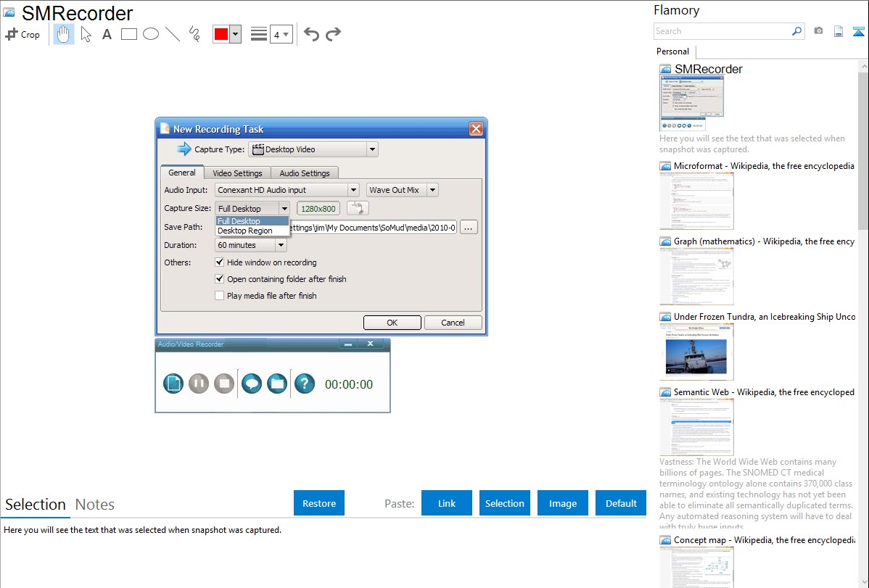This screenshot has width=869, height=588.
Task: Select the Personal tab
Action: (673, 51)
